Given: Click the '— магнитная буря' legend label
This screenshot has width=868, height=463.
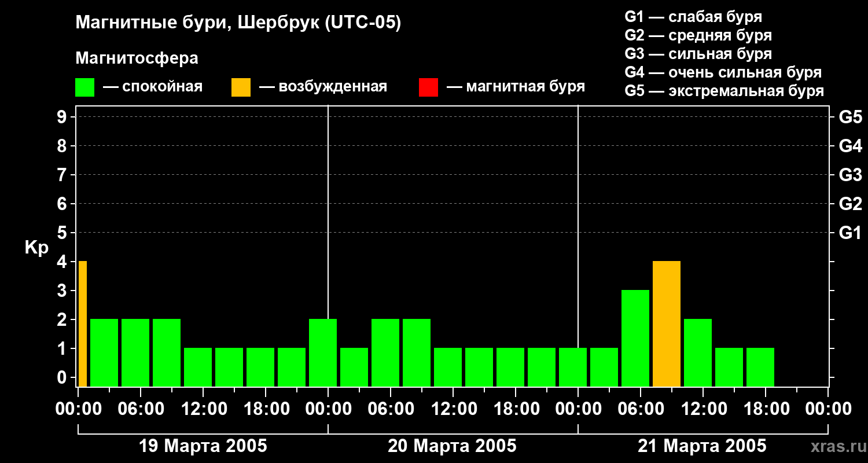Looking at the screenshot, I should click(516, 87).
